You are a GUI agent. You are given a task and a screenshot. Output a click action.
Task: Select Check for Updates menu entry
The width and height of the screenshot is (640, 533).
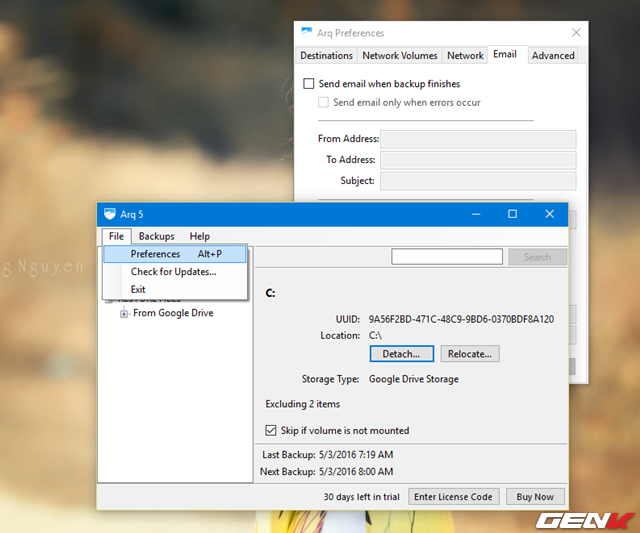coord(173,272)
